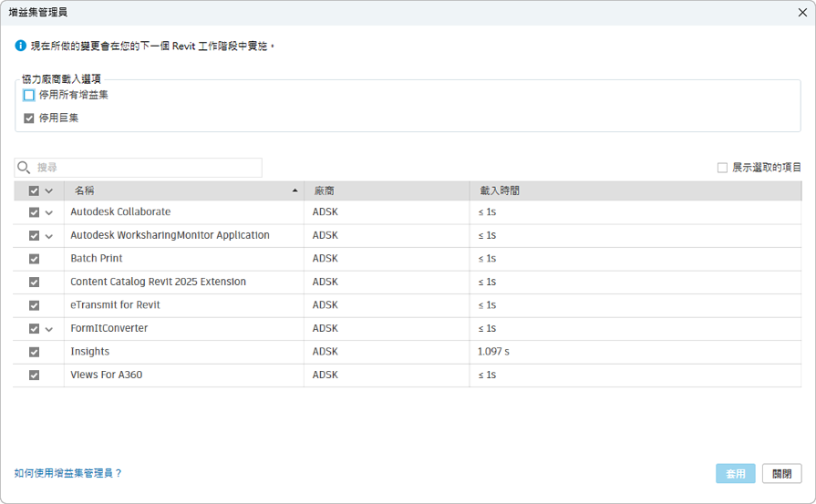Click the name column sort arrow
The width and height of the screenshot is (816, 504).
point(294,191)
